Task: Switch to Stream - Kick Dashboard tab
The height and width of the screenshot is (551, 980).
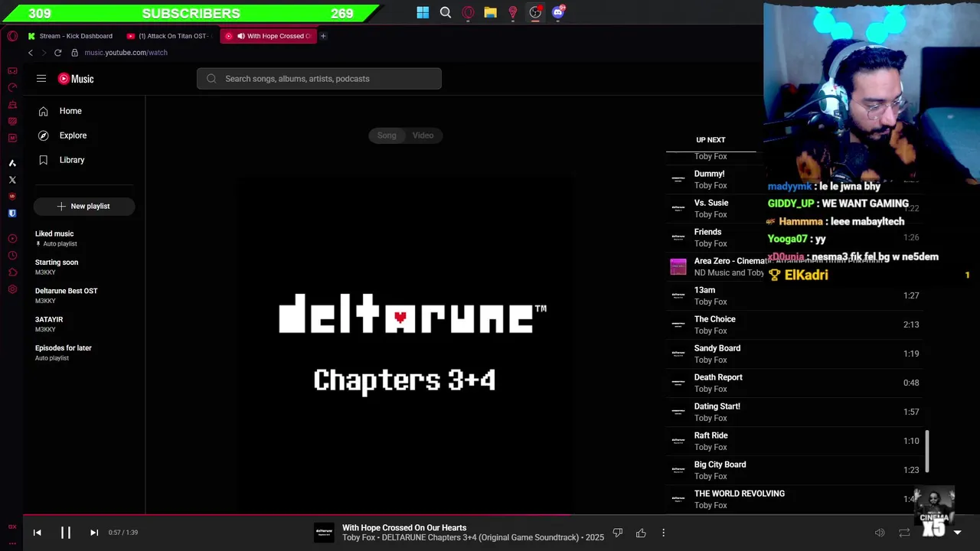Action: (x=70, y=36)
